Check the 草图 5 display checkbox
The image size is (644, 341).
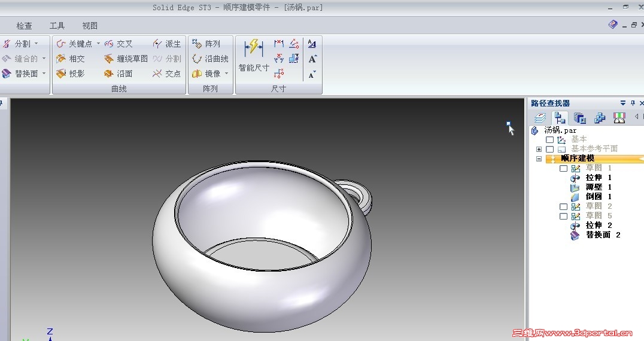pos(564,216)
